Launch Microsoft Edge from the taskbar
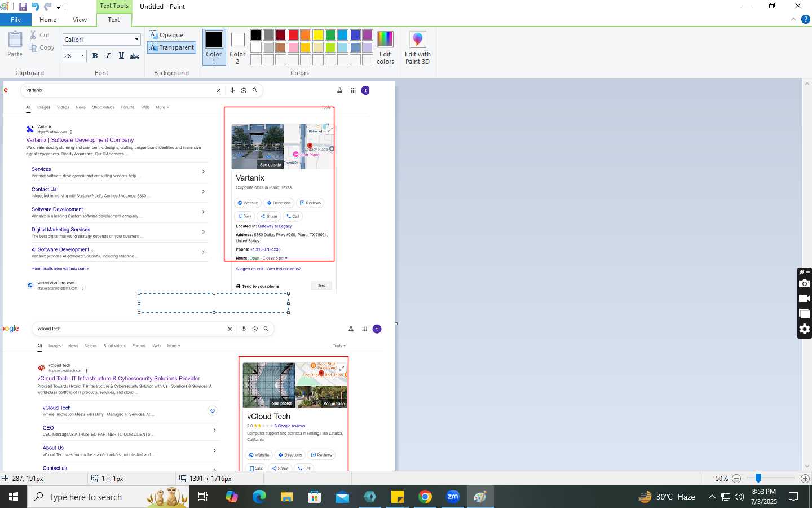Viewport: 812px width, 508px height. coord(259,497)
